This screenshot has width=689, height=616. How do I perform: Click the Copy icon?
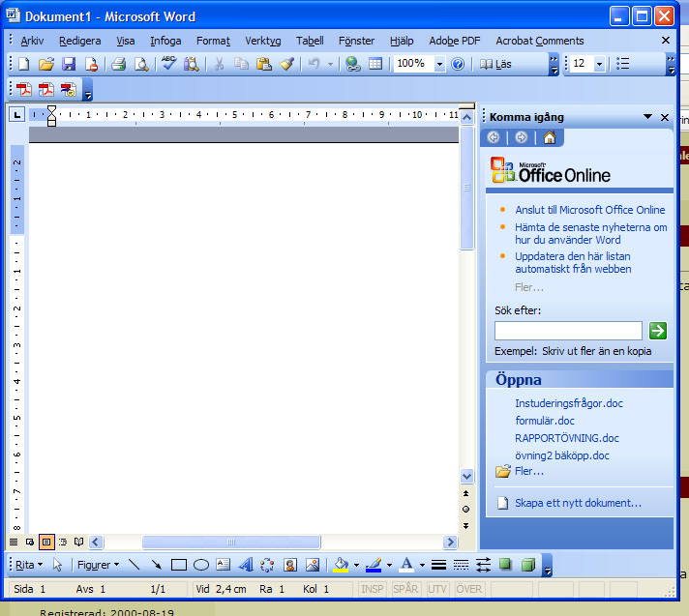pos(241,64)
